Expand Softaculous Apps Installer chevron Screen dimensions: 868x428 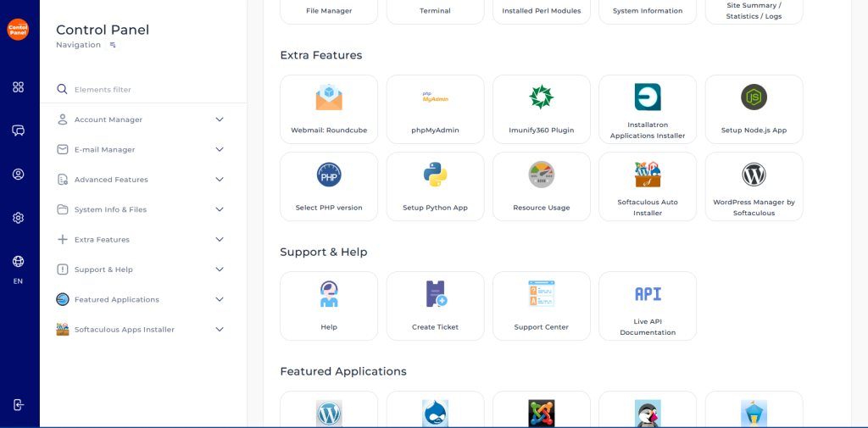[220, 330]
